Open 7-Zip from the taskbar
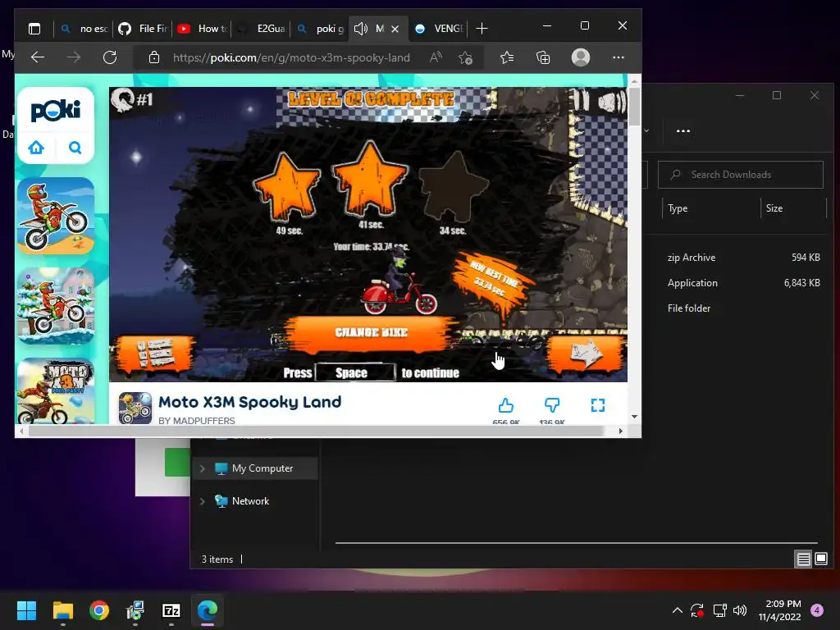This screenshot has height=630, width=840. pos(171,610)
